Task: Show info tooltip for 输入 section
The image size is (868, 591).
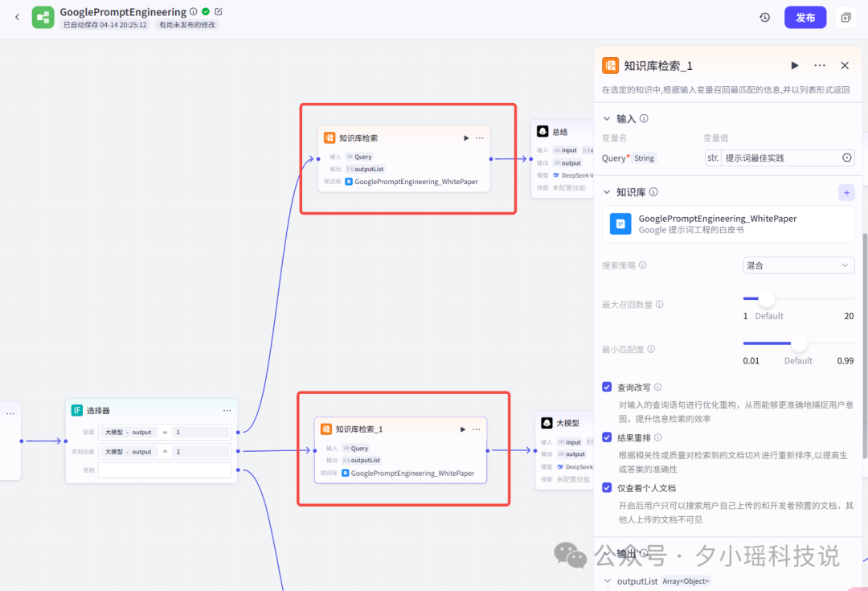Action: pos(644,118)
